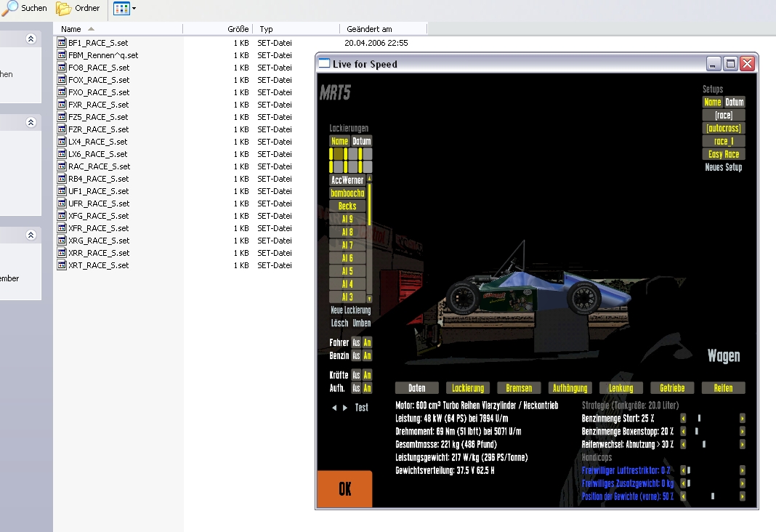
Task: Select the RB4_RACE_S.set file icon
Action: (x=62, y=179)
